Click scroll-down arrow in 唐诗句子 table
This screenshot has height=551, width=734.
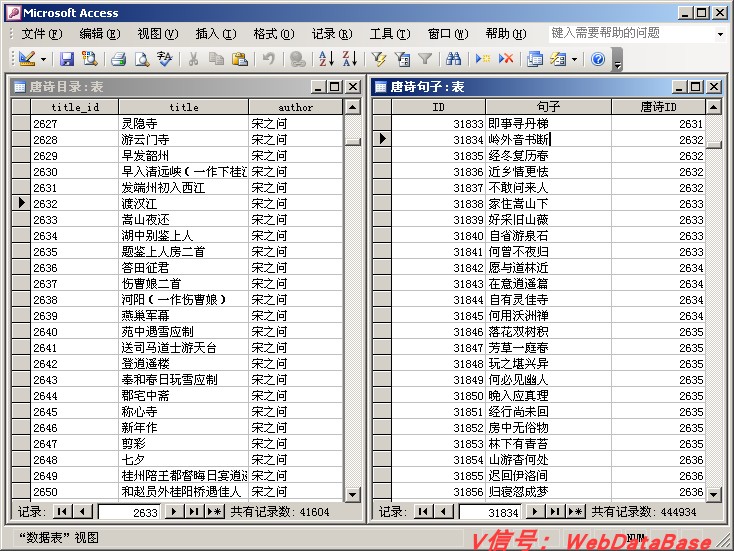tap(713, 494)
